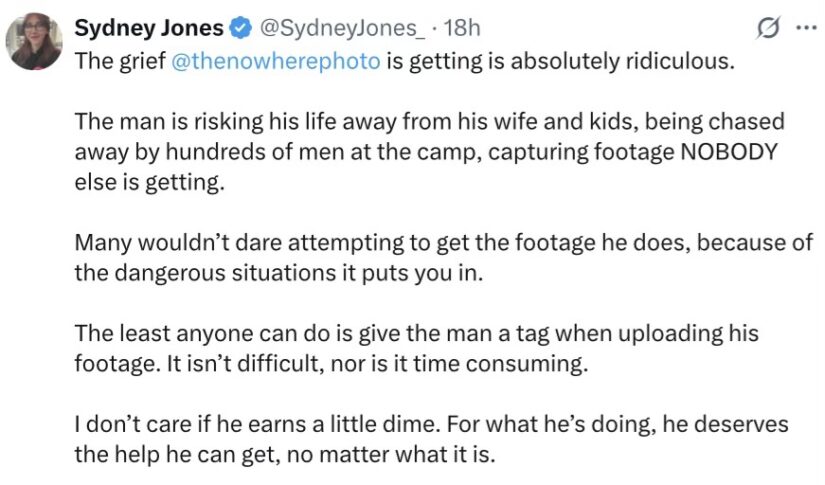View Sydney Jones profile picture
The image size is (825, 485).
[x=34, y=42]
